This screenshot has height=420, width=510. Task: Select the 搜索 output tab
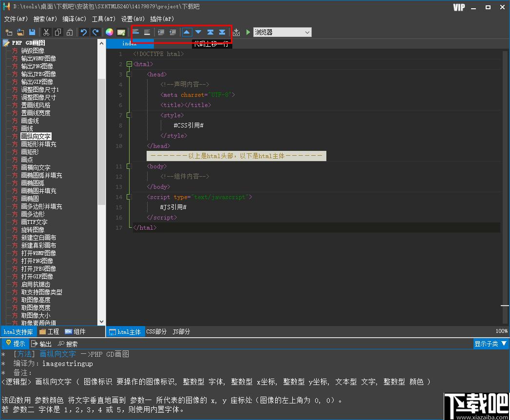68,344
